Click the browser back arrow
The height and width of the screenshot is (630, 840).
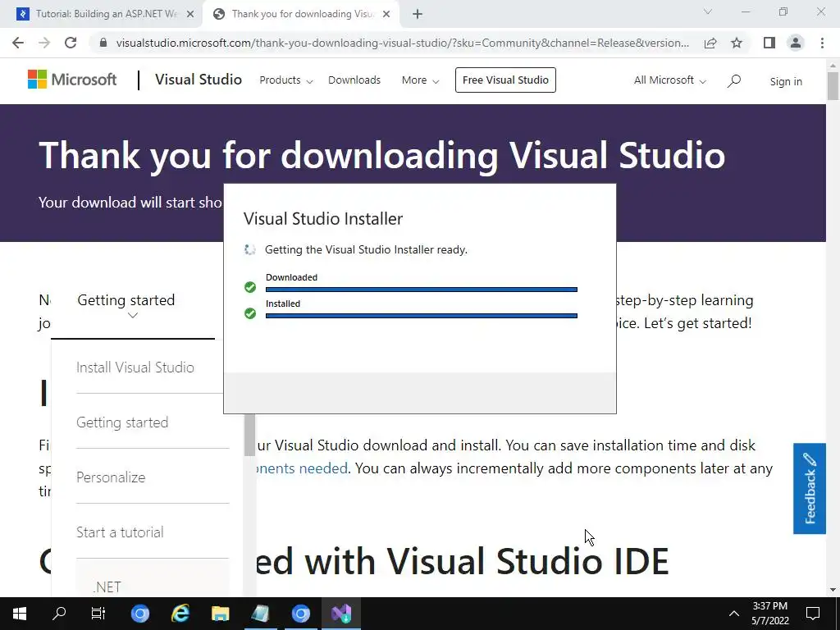click(x=18, y=43)
